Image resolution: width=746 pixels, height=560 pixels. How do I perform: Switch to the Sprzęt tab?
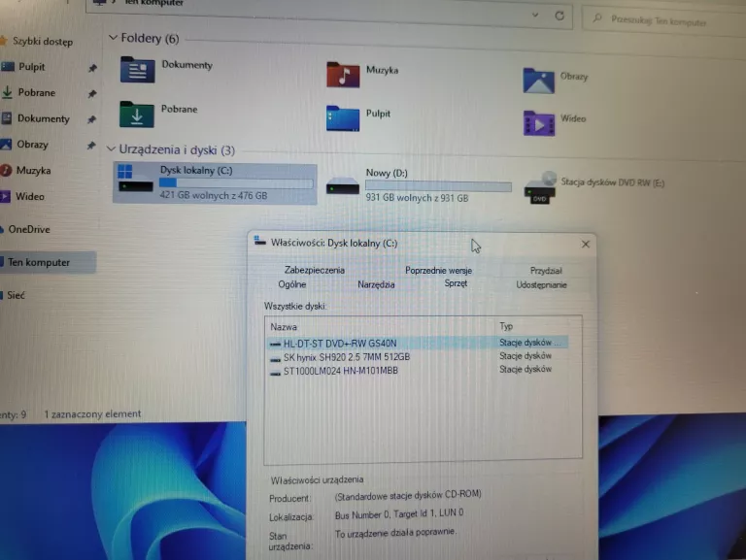point(456,283)
